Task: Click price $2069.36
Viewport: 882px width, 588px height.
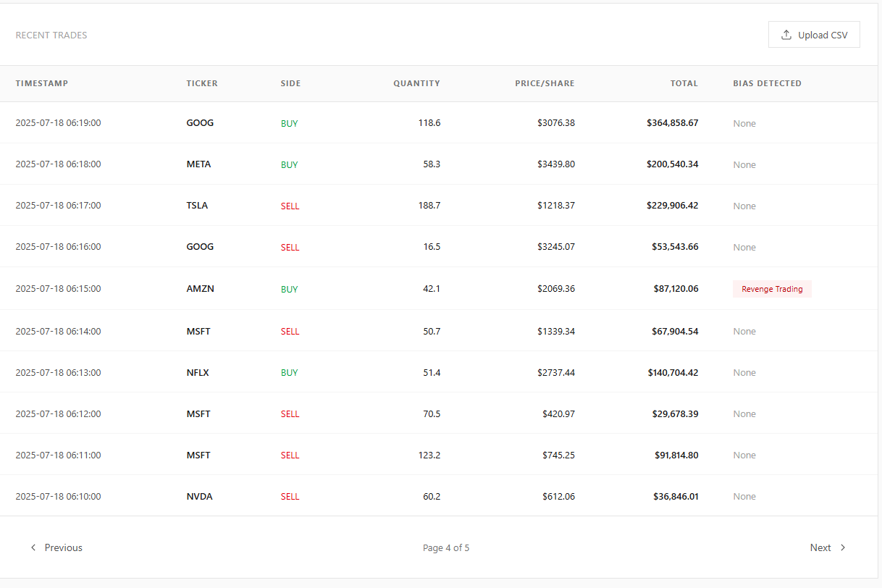Action: [x=556, y=289]
